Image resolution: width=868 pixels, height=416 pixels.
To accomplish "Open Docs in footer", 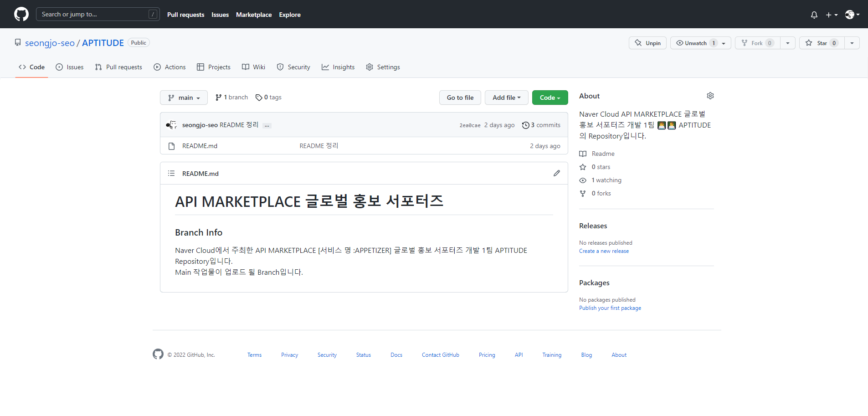I will point(396,355).
